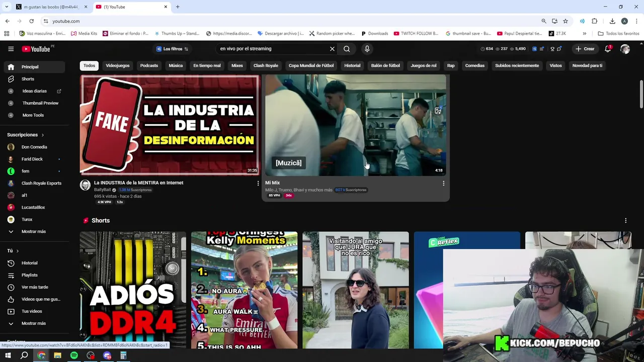Viewport: 644px width, 362px height.
Task: Clear the search box with the X
Action: [332, 49]
